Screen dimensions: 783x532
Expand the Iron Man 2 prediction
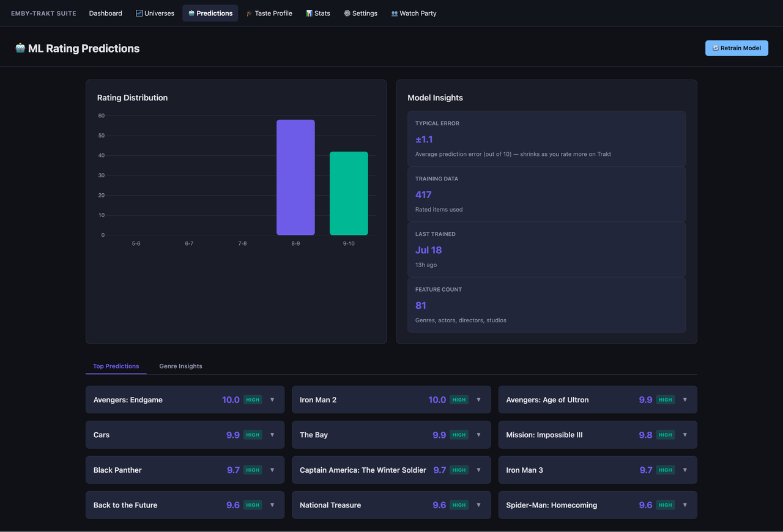coord(478,400)
